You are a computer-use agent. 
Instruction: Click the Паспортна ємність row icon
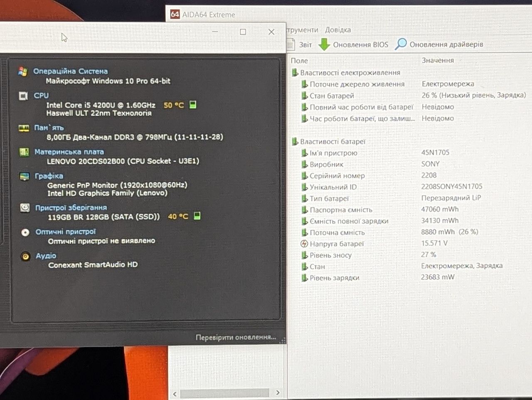pyautogui.click(x=305, y=210)
